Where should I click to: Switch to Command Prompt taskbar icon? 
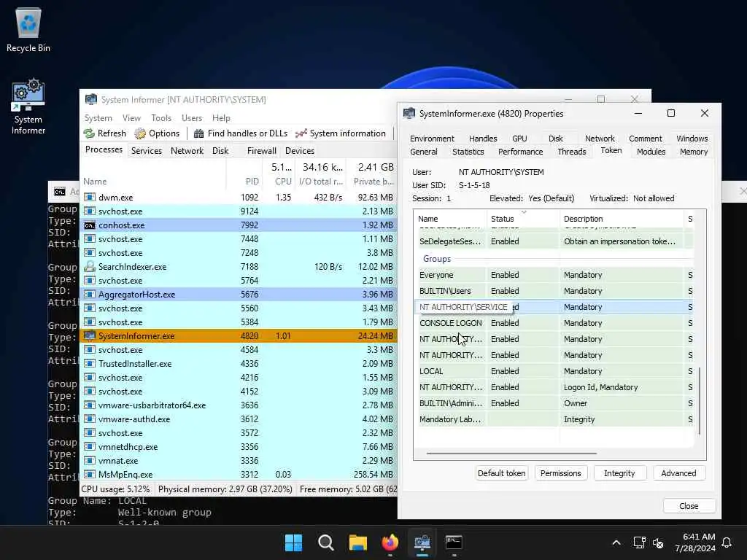coord(454,542)
